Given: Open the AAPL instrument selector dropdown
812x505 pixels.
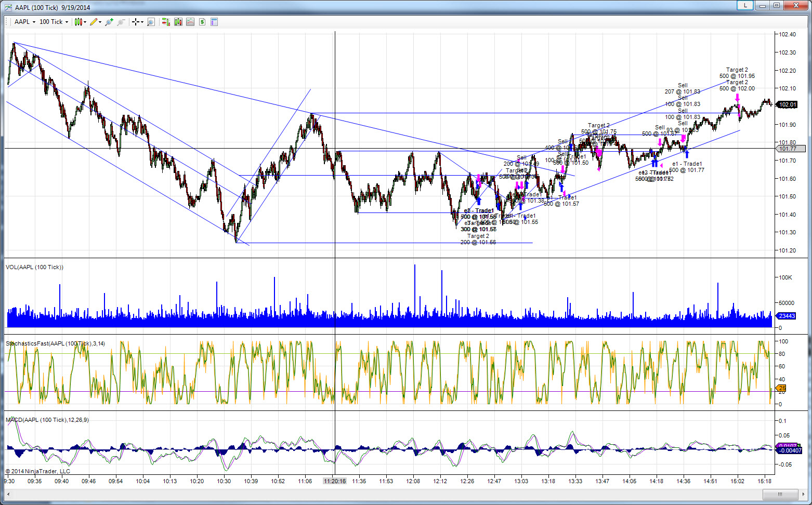Looking at the screenshot, I should pos(24,22).
